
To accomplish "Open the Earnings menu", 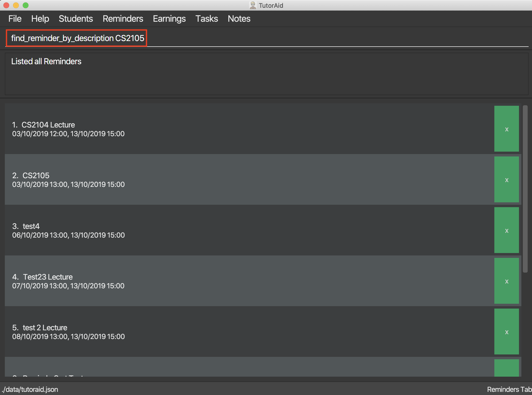I will (x=169, y=18).
